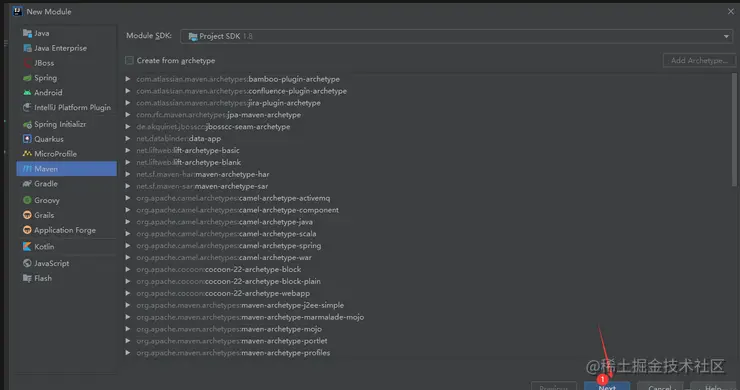The height and width of the screenshot is (390, 740).
Task: Click the Add Archetype button
Action: coord(699,60)
